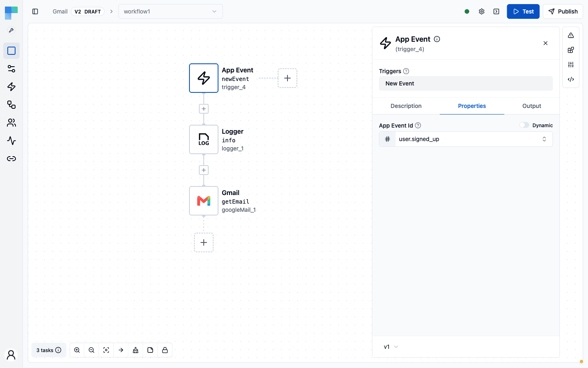Toggle the Dynamic switch
The height and width of the screenshot is (368, 588).
(524, 125)
